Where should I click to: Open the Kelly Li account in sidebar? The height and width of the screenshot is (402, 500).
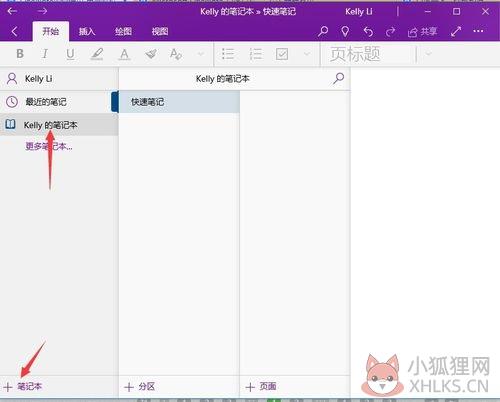(59, 79)
